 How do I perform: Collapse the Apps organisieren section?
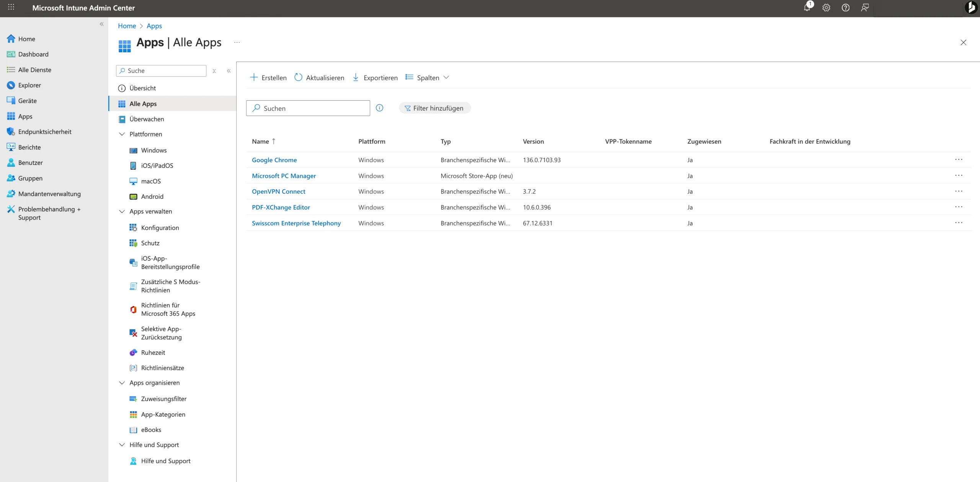pyautogui.click(x=122, y=383)
